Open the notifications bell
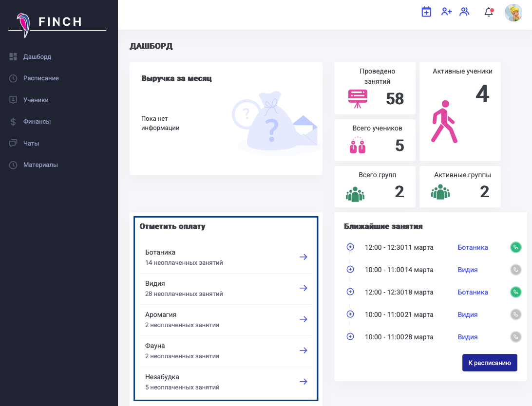The width and height of the screenshot is (532, 406). 489,13
